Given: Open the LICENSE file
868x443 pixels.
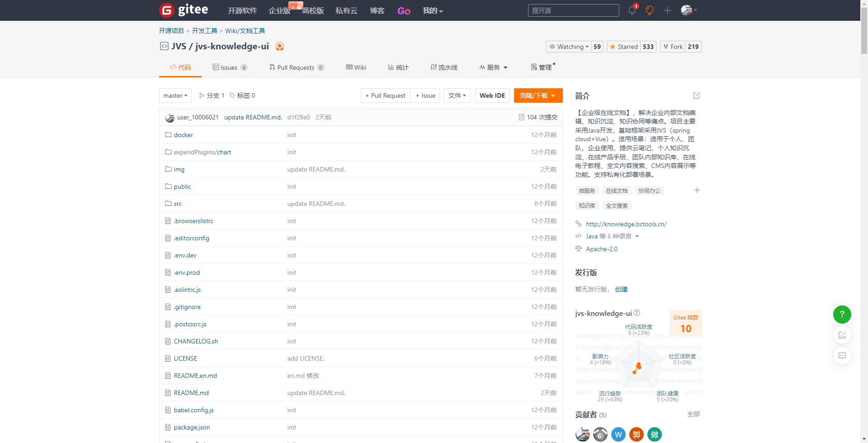Looking at the screenshot, I should [x=185, y=358].
